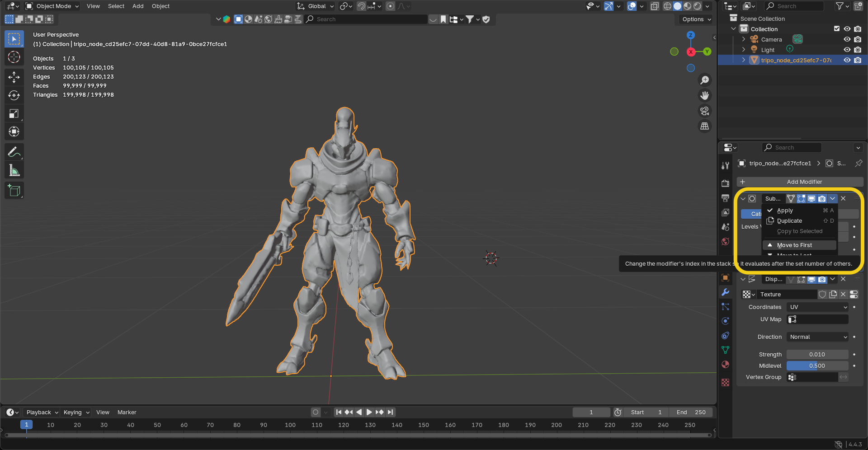
Task: Adjust the Midlevel slider field
Action: coord(817,366)
